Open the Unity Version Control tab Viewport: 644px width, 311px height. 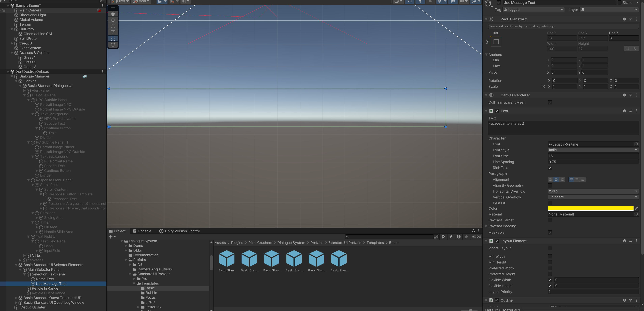[179, 231]
